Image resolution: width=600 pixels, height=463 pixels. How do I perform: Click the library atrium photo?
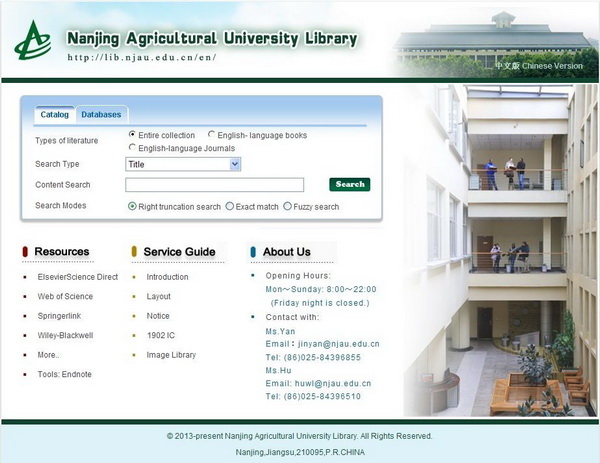click(x=501, y=251)
